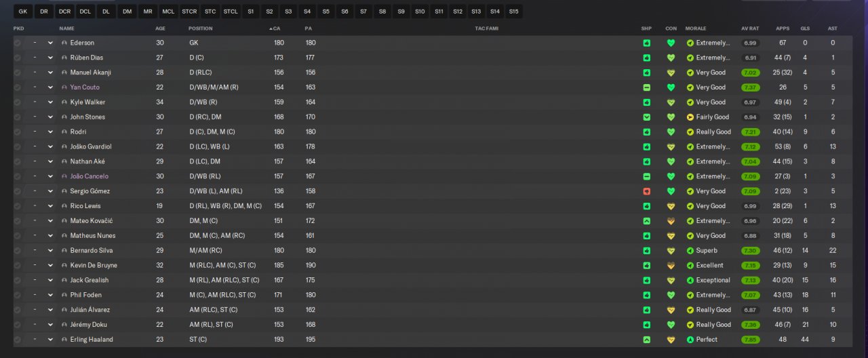Select the S1 substitute slot tab

(251, 12)
